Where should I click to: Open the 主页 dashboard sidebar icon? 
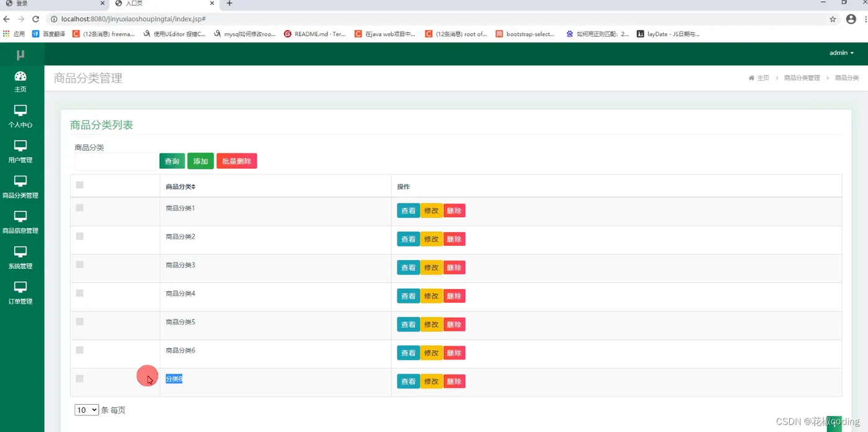click(20, 81)
